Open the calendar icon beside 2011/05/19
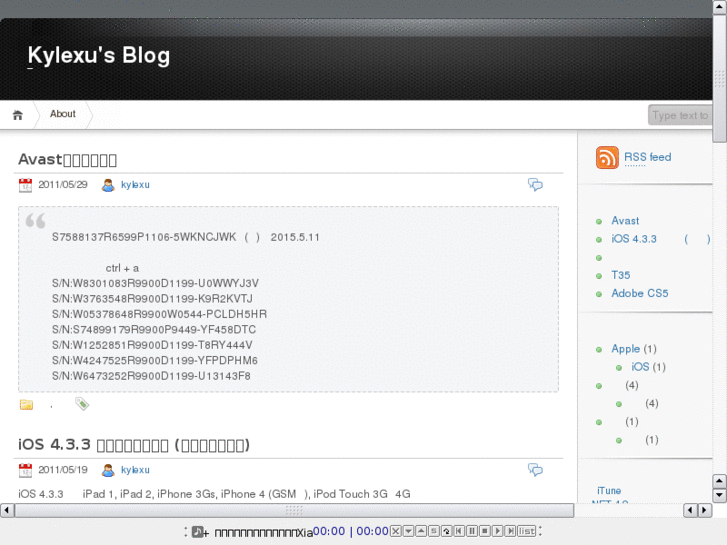 click(25, 470)
